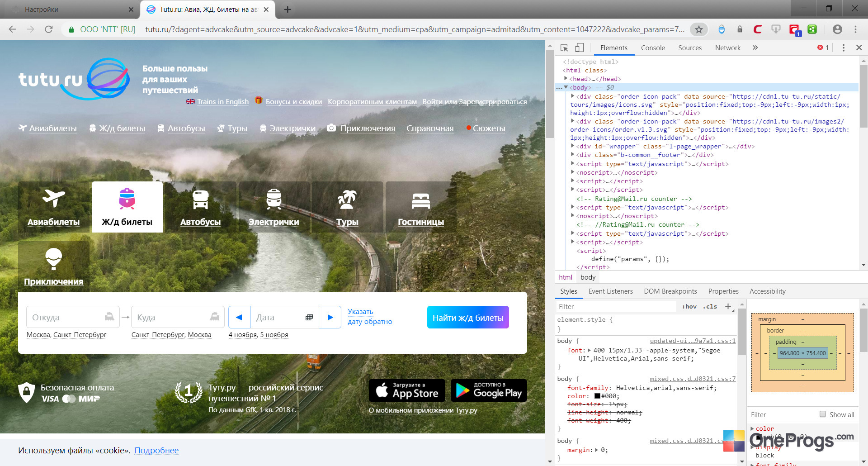Click the tutu.ru logo
Image resolution: width=868 pixels, height=466 pixels.
[74, 79]
